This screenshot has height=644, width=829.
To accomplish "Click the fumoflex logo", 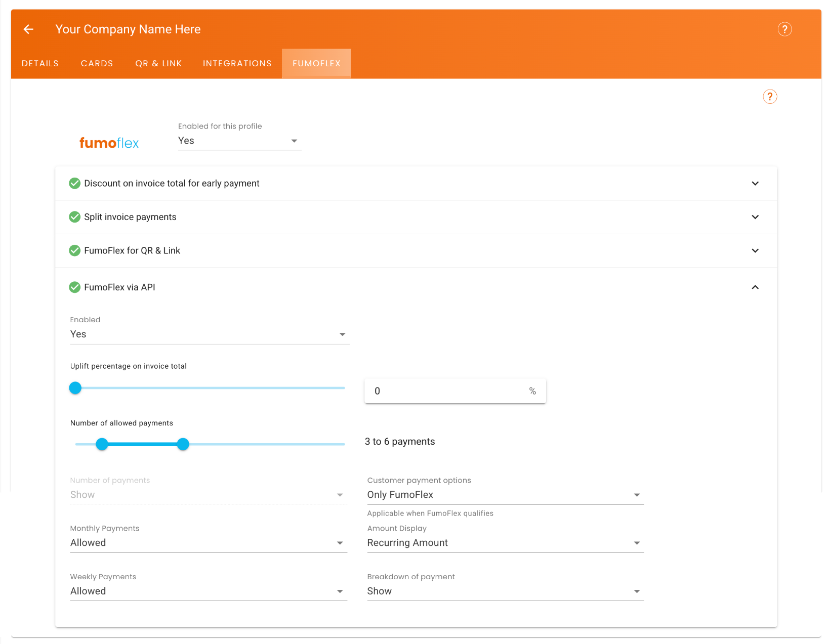I will pyautogui.click(x=109, y=143).
